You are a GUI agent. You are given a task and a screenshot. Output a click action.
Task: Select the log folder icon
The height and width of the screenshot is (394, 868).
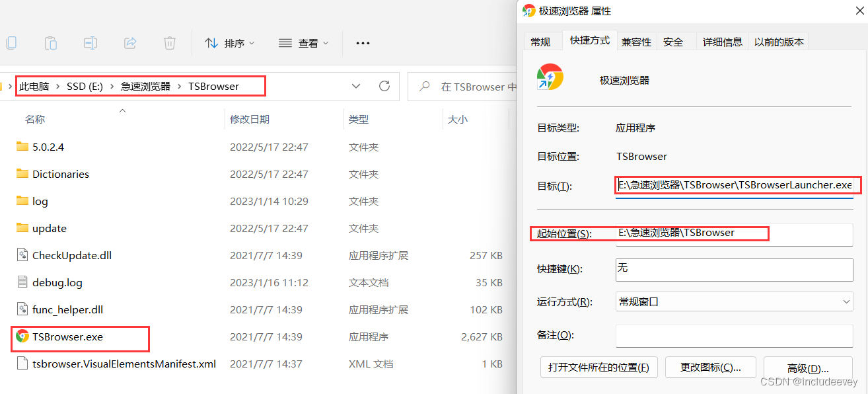pyautogui.click(x=22, y=201)
